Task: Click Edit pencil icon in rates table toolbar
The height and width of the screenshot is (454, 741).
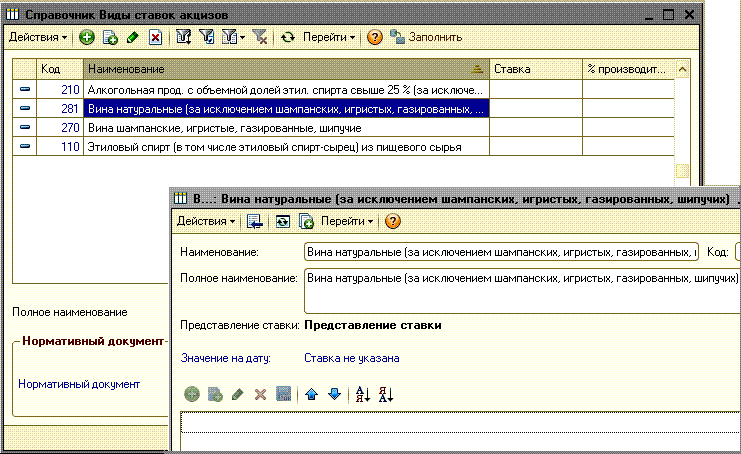Action: click(238, 394)
